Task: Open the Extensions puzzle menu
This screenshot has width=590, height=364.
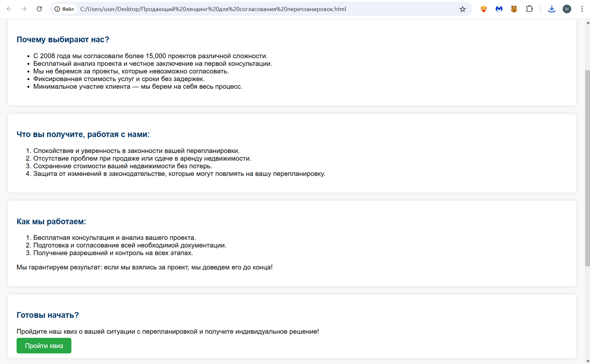Action: (x=529, y=9)
